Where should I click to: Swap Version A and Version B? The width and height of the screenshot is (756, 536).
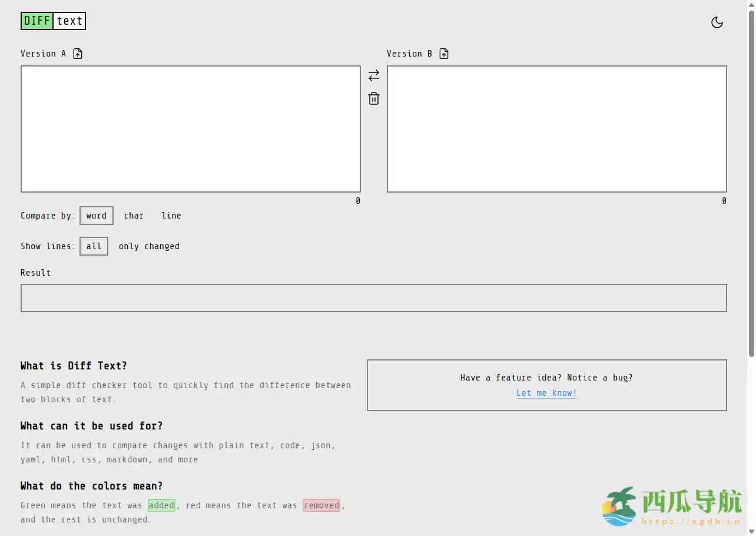tap(374, 75)
